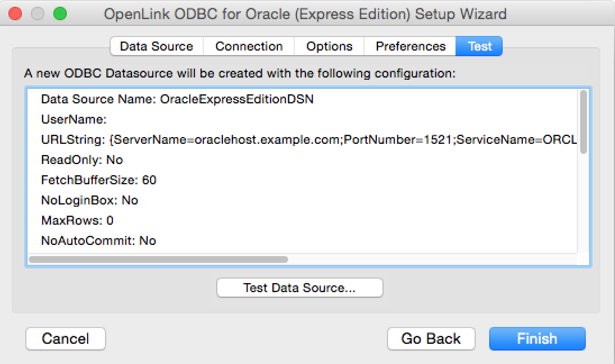This screenshot has height=364, width=615.
Task: Go to the Preferences tab
Action: pos(410,46)
